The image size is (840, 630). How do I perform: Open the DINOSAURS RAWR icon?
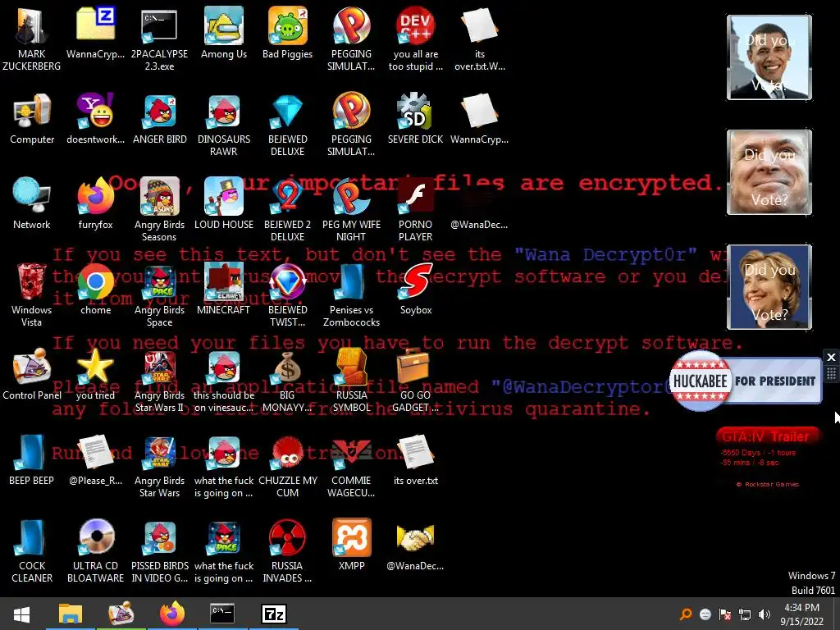(x=223, y=125)
